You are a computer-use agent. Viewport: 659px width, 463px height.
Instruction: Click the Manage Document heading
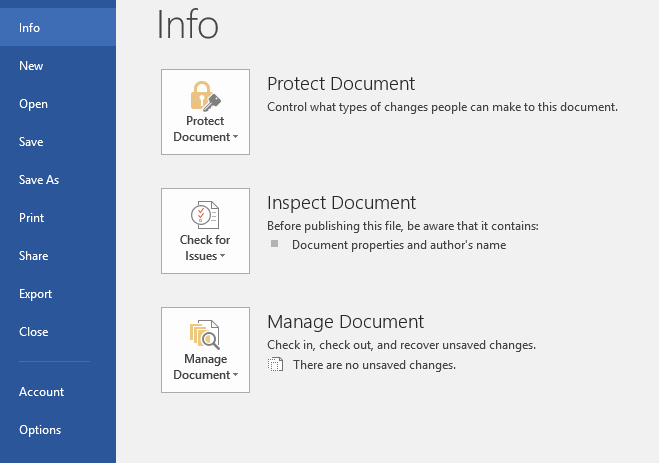coord(345,322)
